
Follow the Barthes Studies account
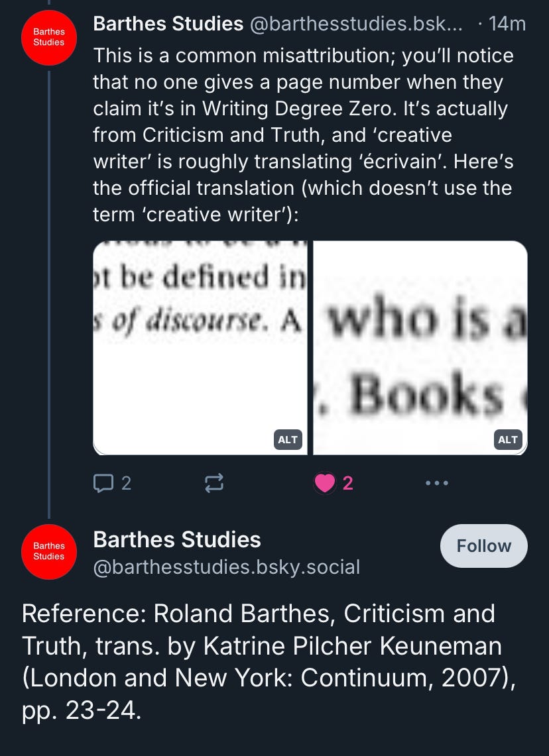(484, 546)
